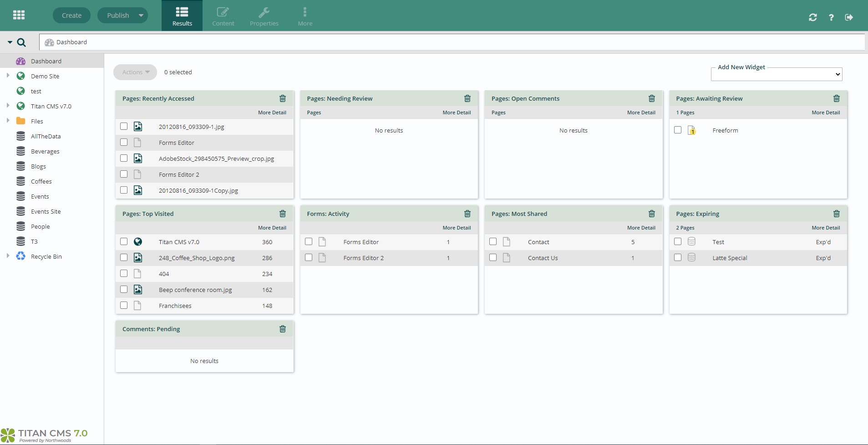The width and height of the screenshot is (868, 445).
Task: Click the Dashboard icon in the sidebar
Action: tap(21, 61)
